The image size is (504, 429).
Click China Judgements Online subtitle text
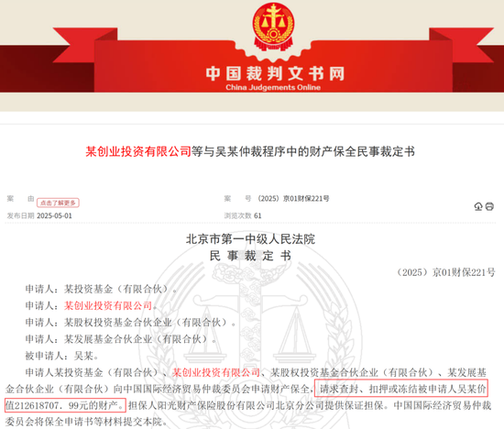(273, 87)
